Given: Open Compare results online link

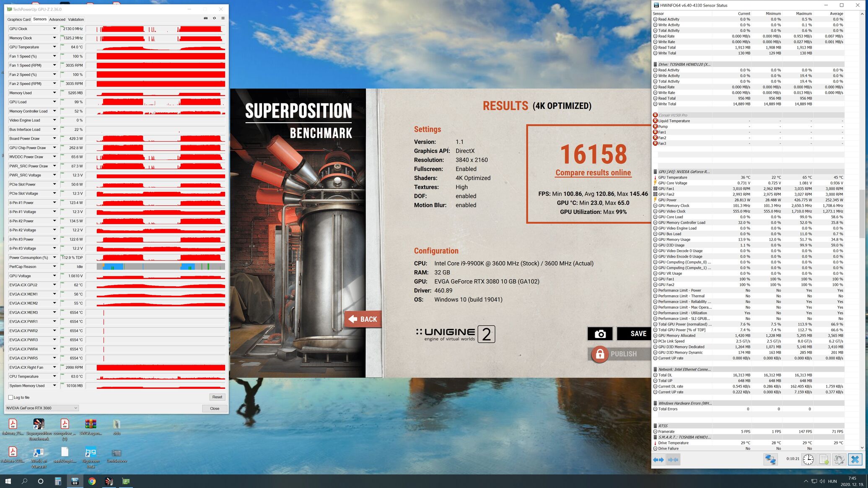Looking at the screenshot, I should click(593, 173).
